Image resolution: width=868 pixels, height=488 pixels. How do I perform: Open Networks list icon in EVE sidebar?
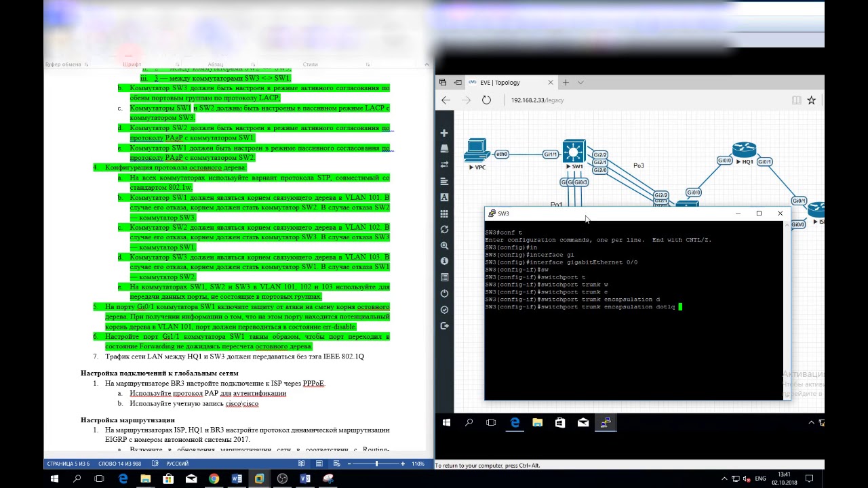click(444, 165)
